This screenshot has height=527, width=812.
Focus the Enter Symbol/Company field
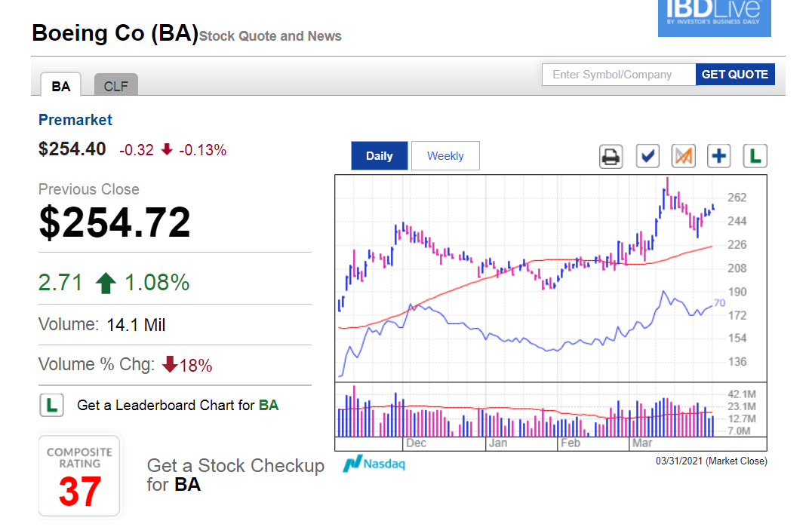coord(619,75)
